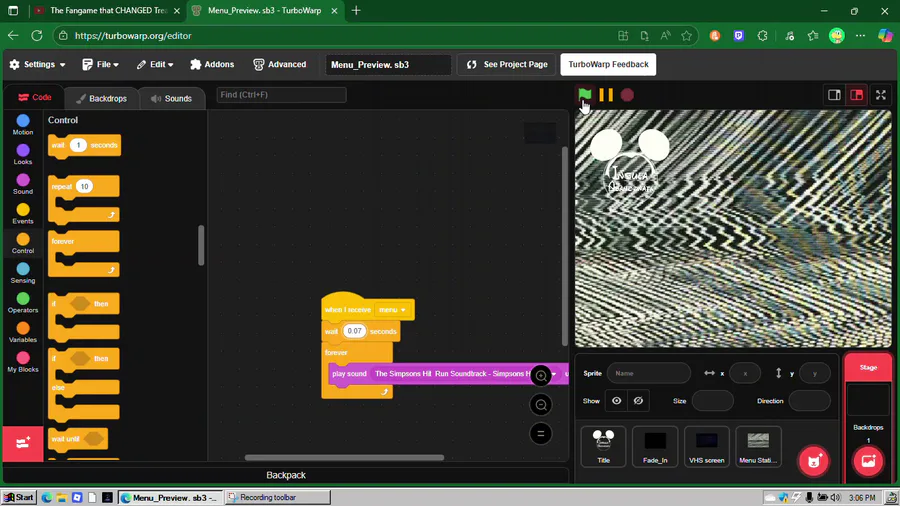Viewport: 900px width, 506px height.
Task: Open the Advanced settings
Action: (x=280, y=64)
